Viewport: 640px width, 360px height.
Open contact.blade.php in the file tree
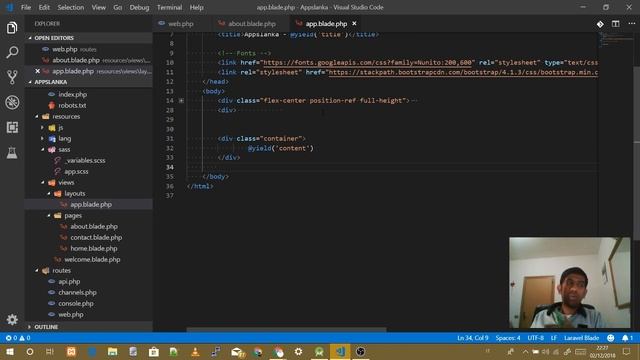pyautogui.click(x=96, y=237)
